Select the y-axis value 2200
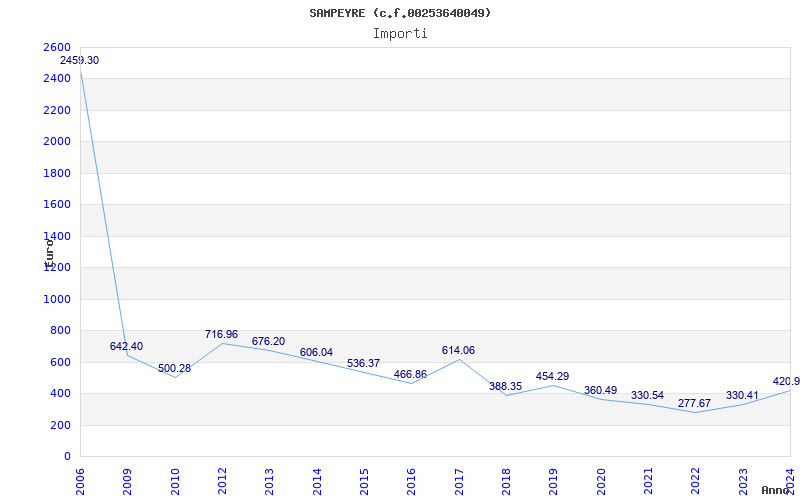Viewport: 800px width, 500px height. (57, 110)
